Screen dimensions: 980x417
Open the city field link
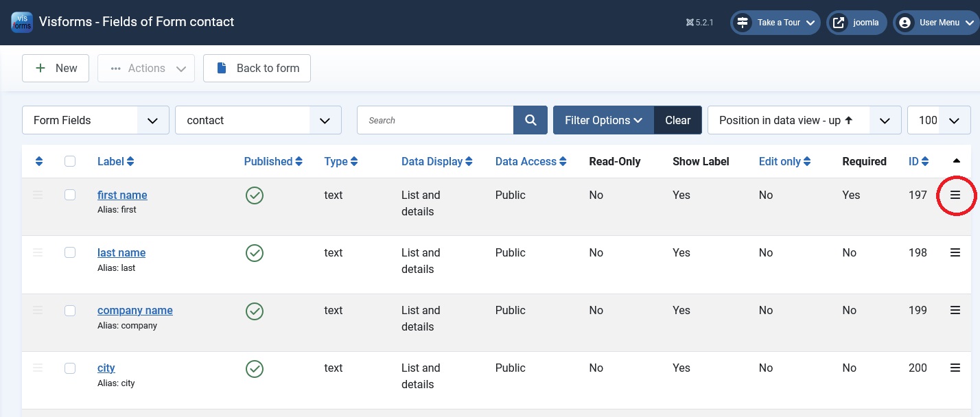click(106, 368)
